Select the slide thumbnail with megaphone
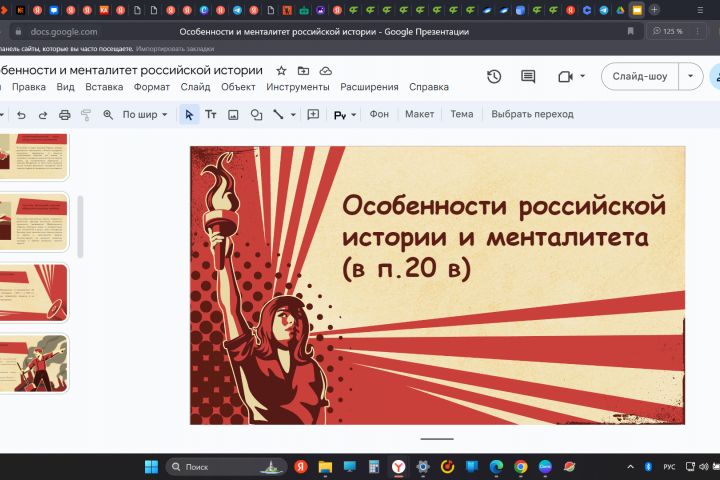 [34, 293]
